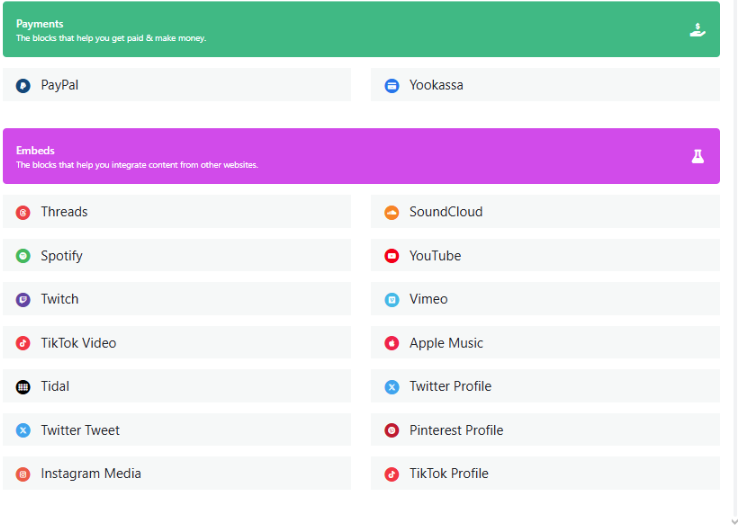The image size is (740, 528).
Task: Add a Twitter Profile block
Action: 545,386
